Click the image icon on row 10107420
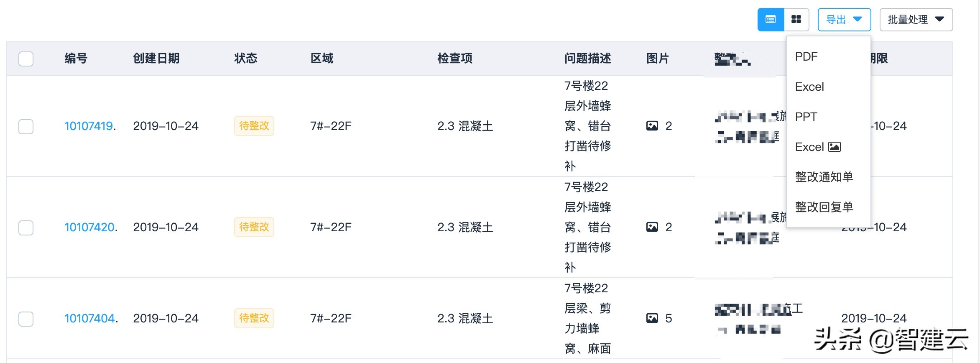The image size is (980, 363). click(652, 227)
